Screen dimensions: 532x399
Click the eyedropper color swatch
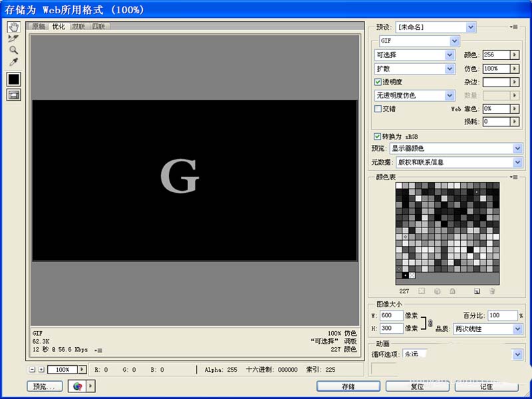[13, 78]
